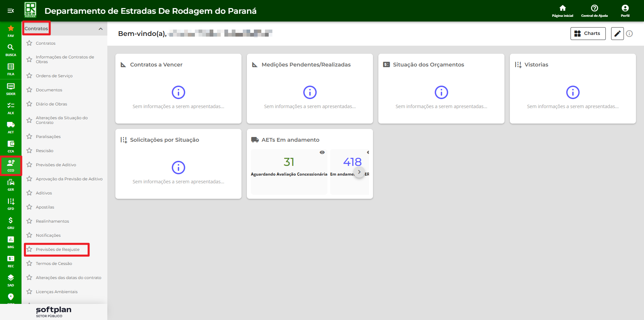Open the GRU dollar-sign module
Image resolution: width=644 pixels, height=320 pixels.
tap(11, 223)
